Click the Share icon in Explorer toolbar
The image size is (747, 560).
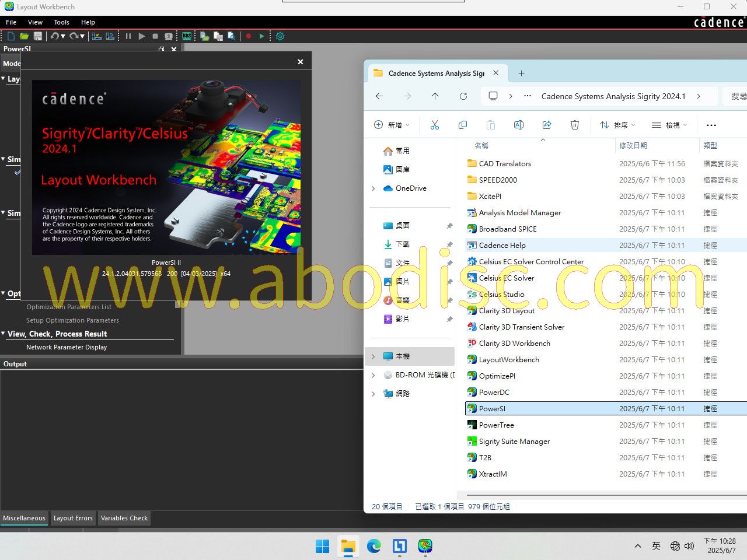click(x=547, y=125)
